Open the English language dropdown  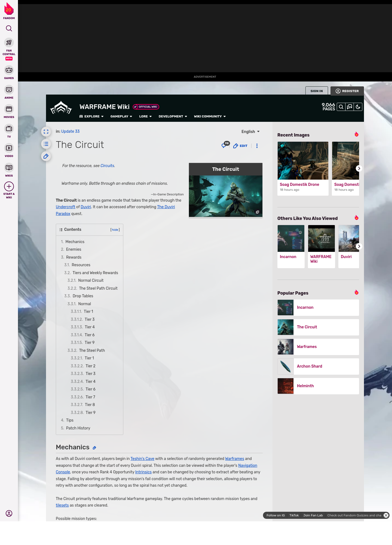click(250, 132)
